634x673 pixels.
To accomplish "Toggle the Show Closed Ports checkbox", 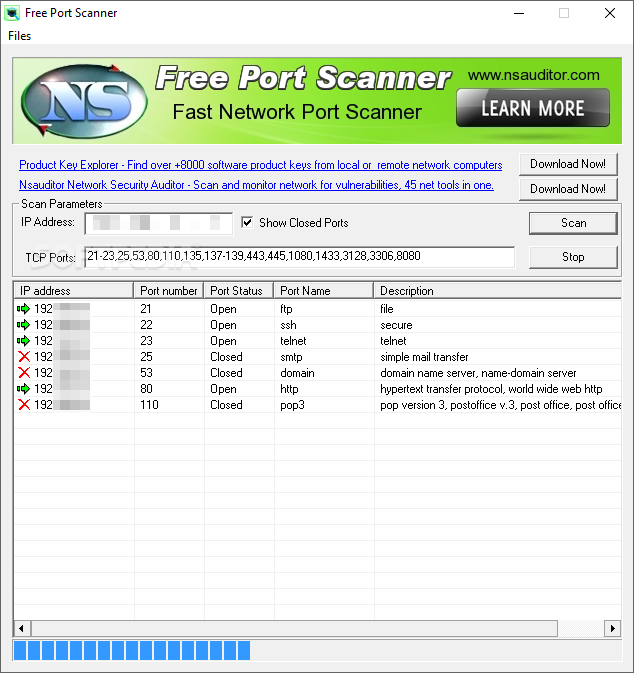I will [247, 222].
